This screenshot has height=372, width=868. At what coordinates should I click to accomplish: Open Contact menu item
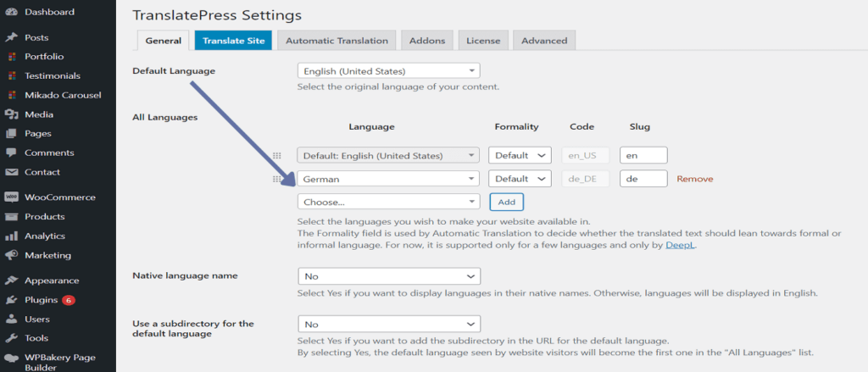(42, 172)
